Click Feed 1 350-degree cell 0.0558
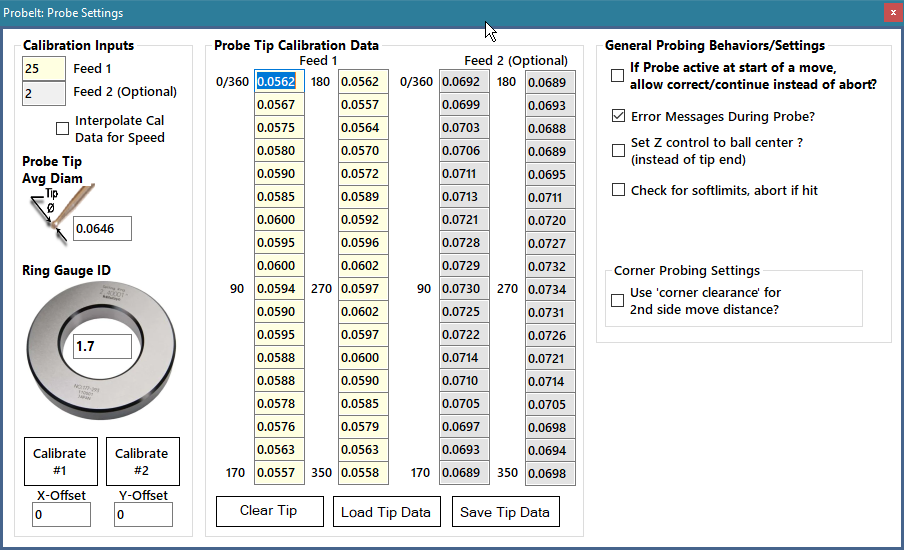 (363, 473)
